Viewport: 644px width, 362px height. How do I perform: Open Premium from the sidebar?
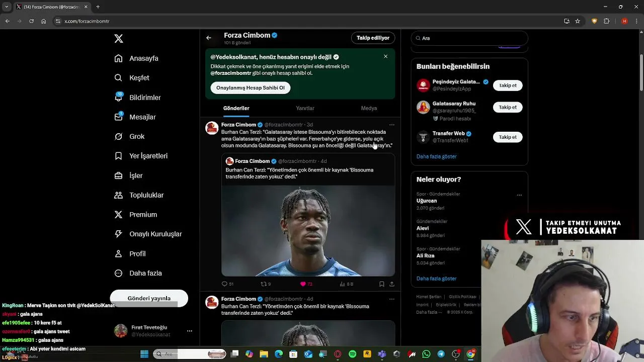point(136,215)
